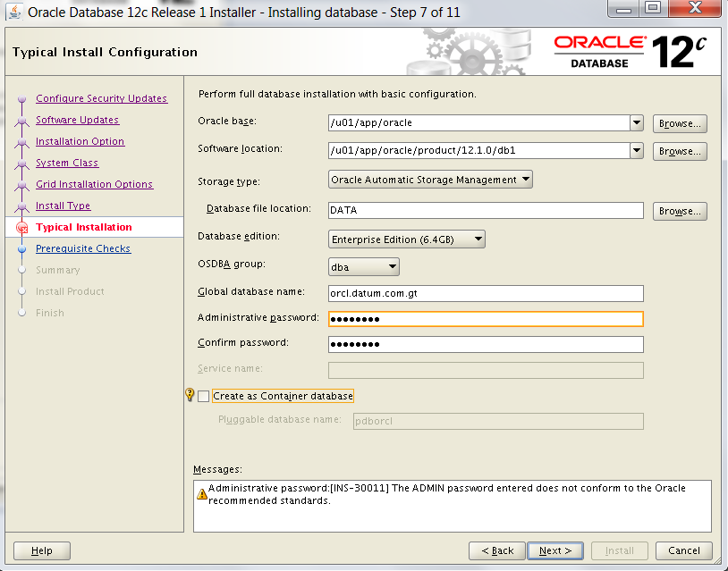Go to Configure Security Updates step
Image resolution: width=728 pixels, height=571 pixels.
[101, 98]
